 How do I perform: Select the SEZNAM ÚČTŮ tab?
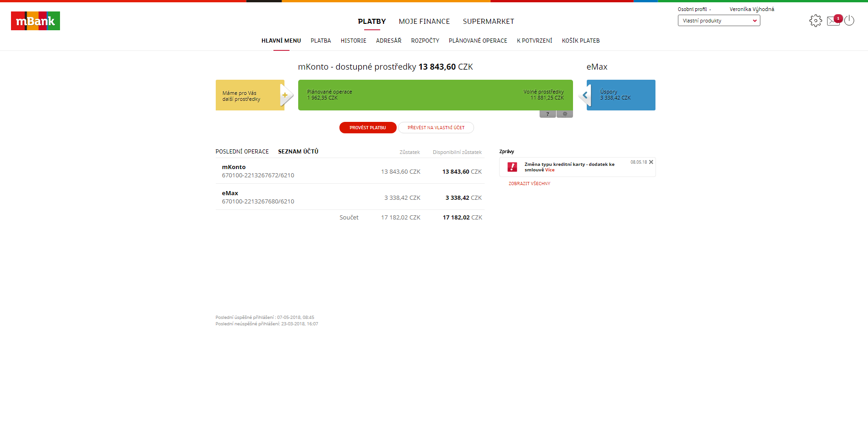(298, 152)
